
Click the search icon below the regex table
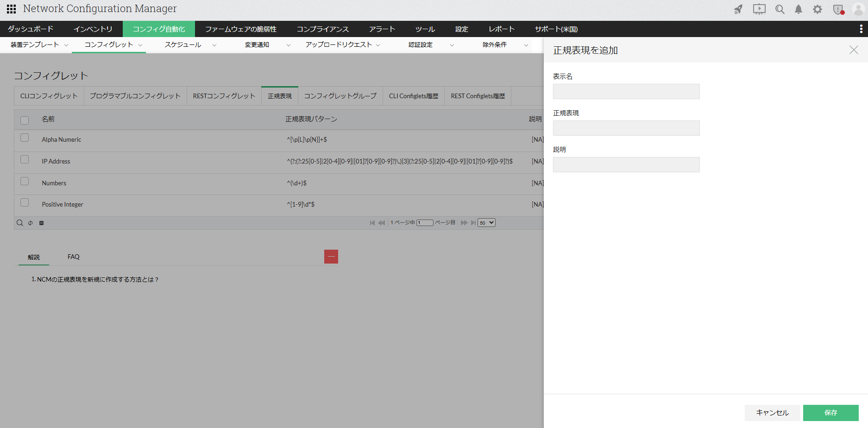19,223
